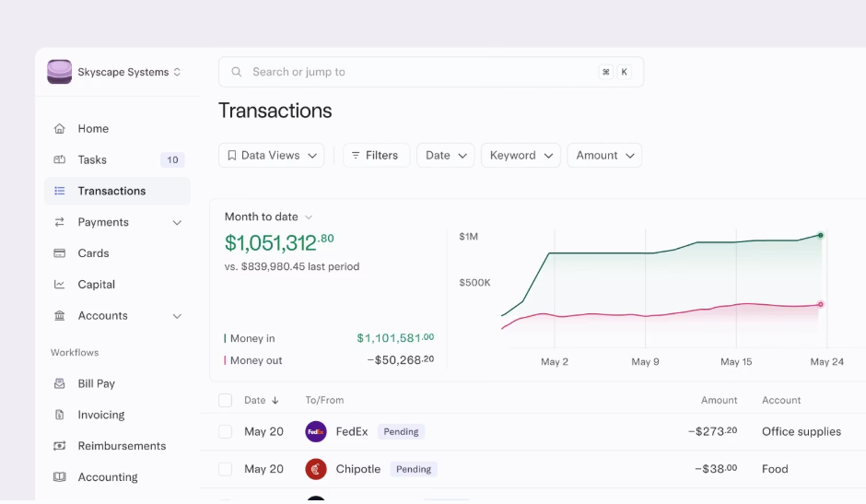Click the To/From column header
Image resolution: width=866 pixels, height=504 pixels.
pyautogui.click(x=324, y=400)
